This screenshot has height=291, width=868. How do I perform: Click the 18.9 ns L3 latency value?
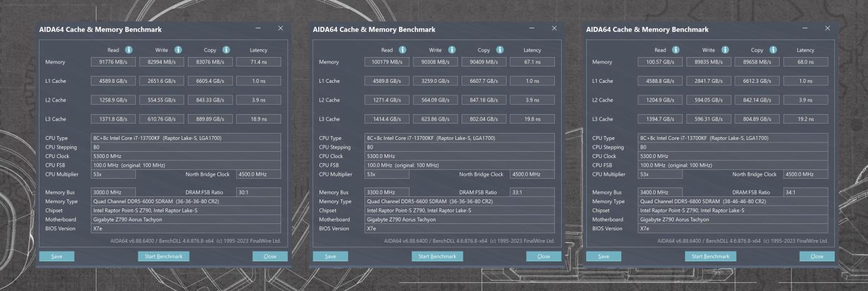coord(259,119)
